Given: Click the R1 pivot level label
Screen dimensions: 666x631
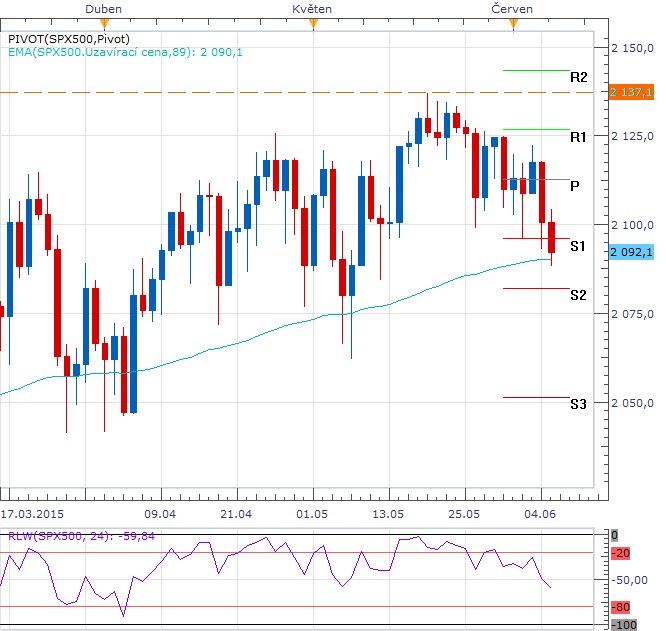Looking at the screenshot, I should point(578,137).
